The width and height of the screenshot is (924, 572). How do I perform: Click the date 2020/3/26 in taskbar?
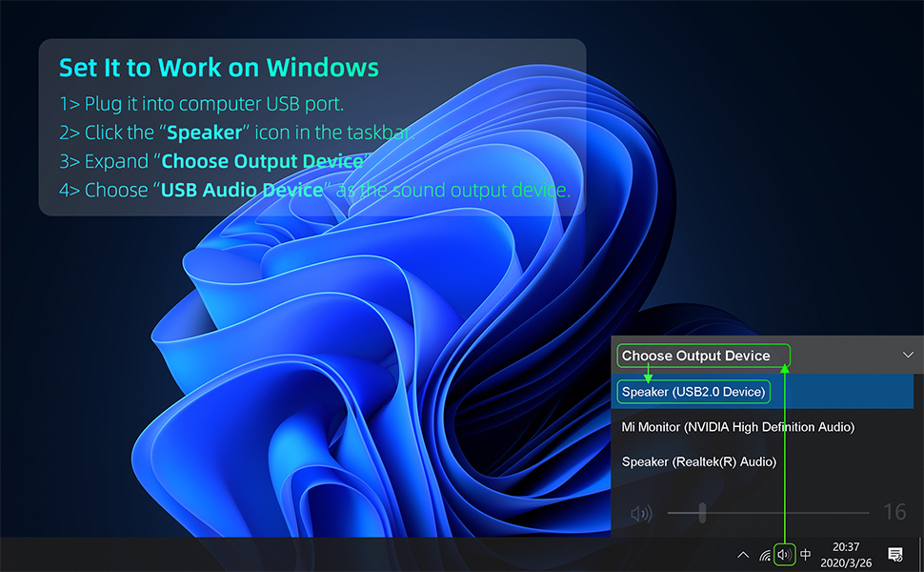pos(846,562)
